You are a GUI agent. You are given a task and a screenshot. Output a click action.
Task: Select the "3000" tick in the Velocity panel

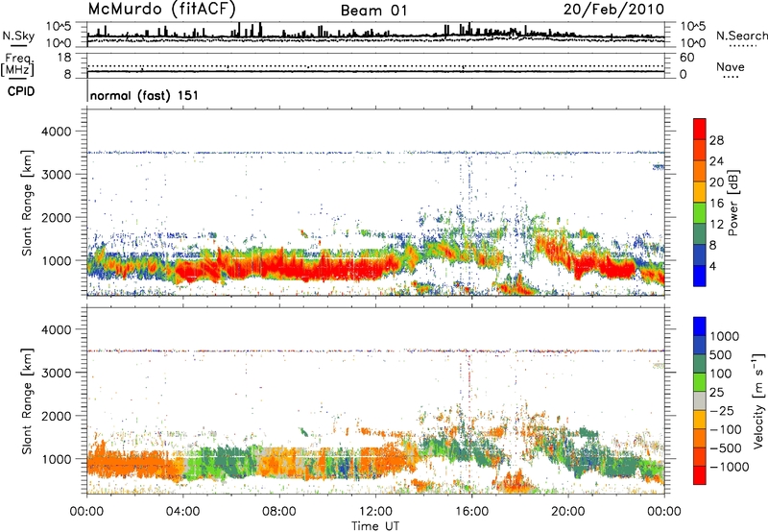pos(57,373)
